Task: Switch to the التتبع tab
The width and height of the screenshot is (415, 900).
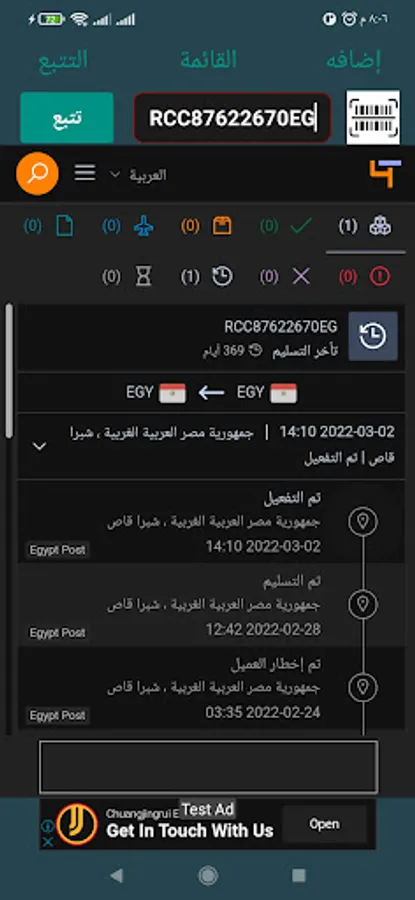Action: 63,60
